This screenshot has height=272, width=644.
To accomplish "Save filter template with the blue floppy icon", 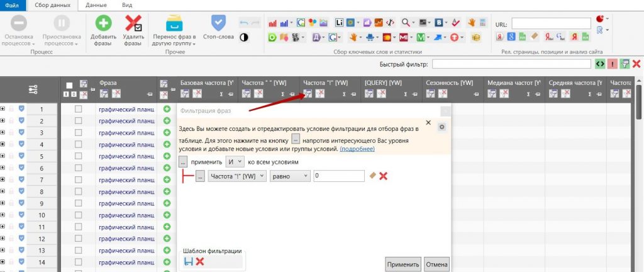I will point(189,261).
